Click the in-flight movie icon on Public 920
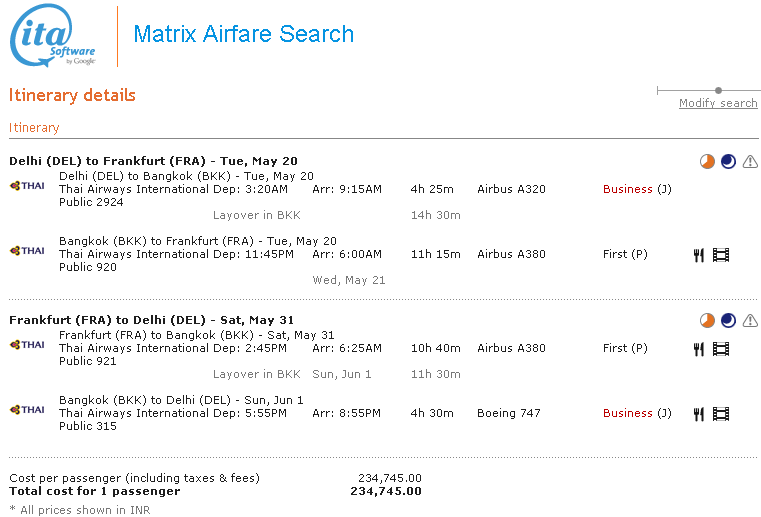Image resolution: width=761 pixels, height=517 pixels. coord(721,255)
